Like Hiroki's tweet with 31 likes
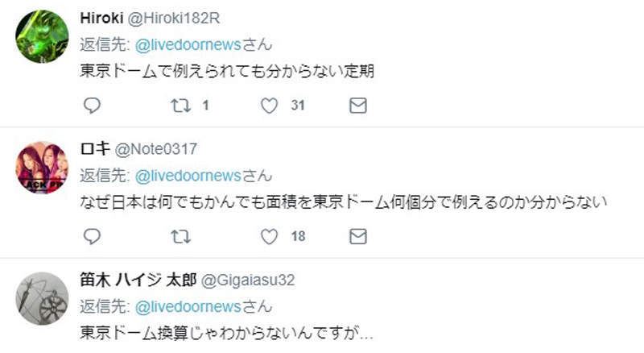This screenshot has height=353, width=644. [x=270, y=106]
